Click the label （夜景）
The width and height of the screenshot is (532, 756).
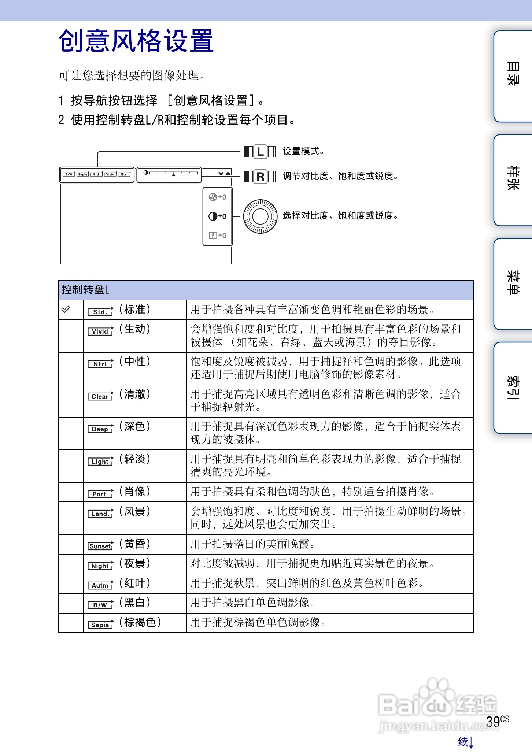[135, 563]
